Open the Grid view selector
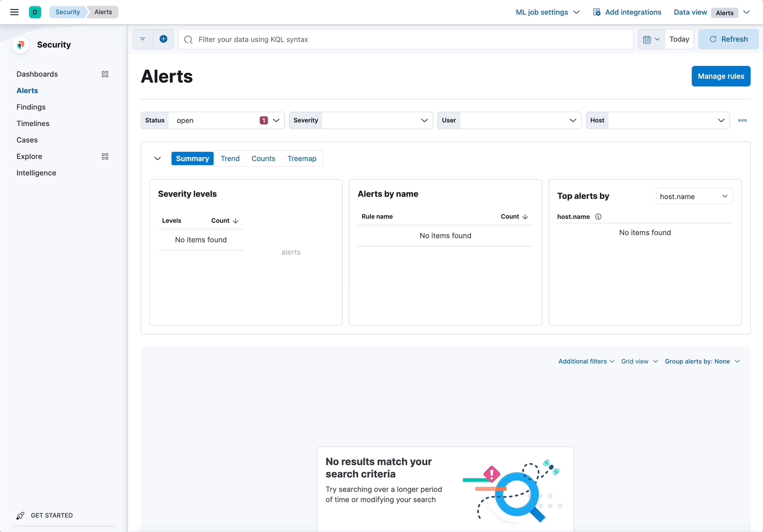This screenshot has height=532, width=763. click(x=639, y=361)
